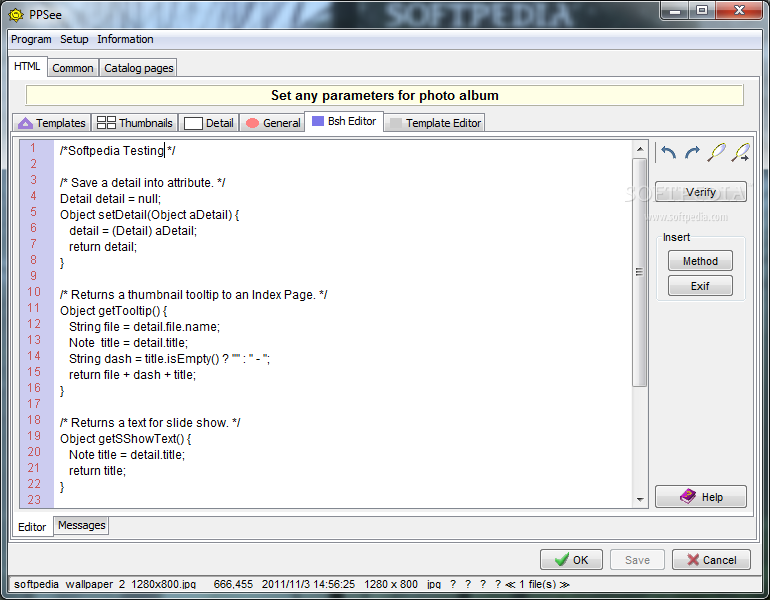The height and width of the screenshot is (600, 770).
Task: Open the General tab
Action: pyautogui.click(x=273, y=123)
